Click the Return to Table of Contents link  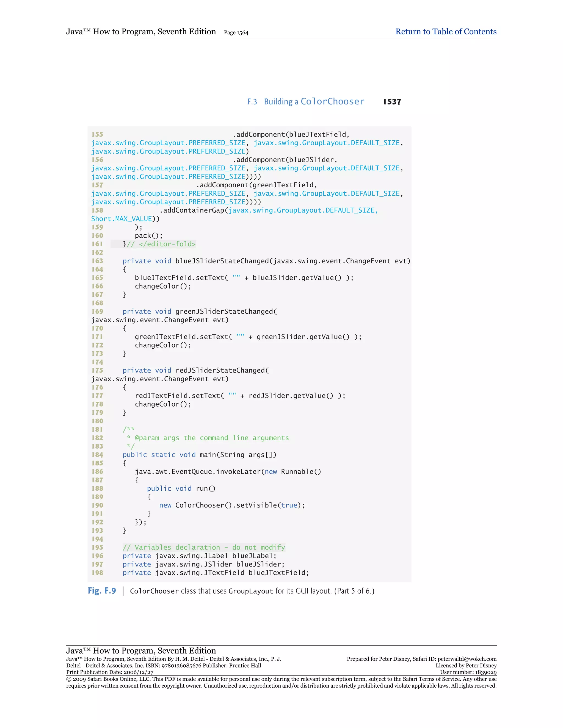tap(446, 32)
